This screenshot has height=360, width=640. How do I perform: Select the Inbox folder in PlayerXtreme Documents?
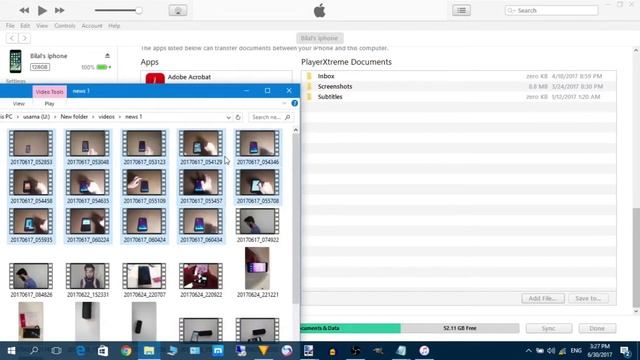tap(459, 76)
